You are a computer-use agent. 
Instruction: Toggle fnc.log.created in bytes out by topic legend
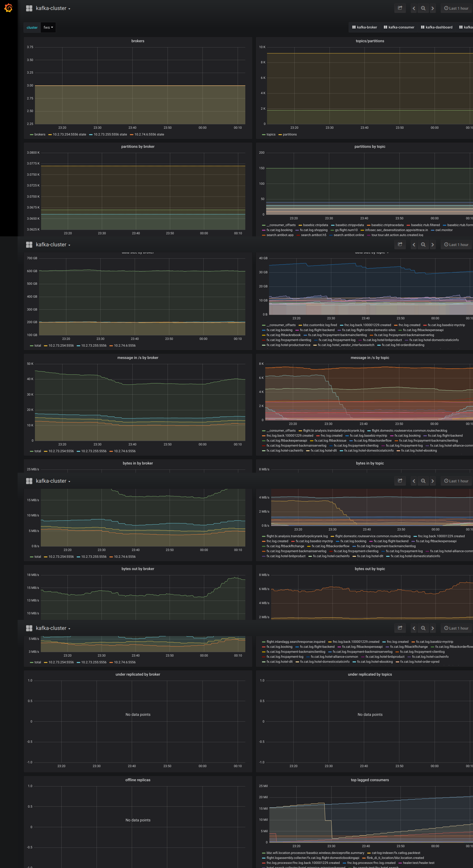(x=398, y=642)
